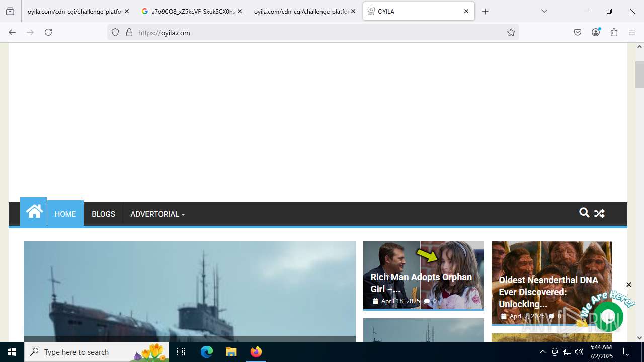Reload the oyila.com page
Screen dimensions: 644x362
(48, 32)
